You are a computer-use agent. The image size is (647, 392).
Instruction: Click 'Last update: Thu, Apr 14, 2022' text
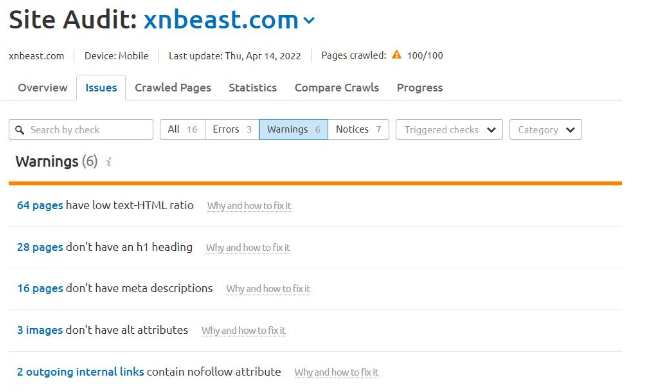click(235, 56)
